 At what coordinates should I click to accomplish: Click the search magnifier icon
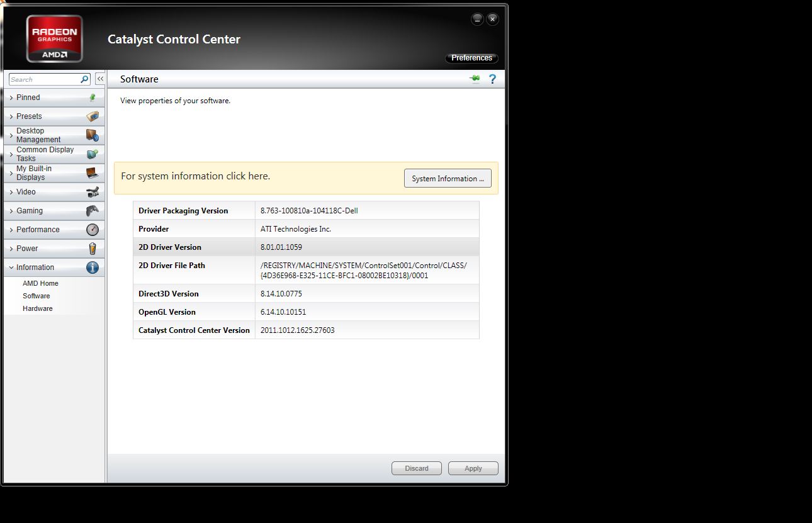click(85, 79)
